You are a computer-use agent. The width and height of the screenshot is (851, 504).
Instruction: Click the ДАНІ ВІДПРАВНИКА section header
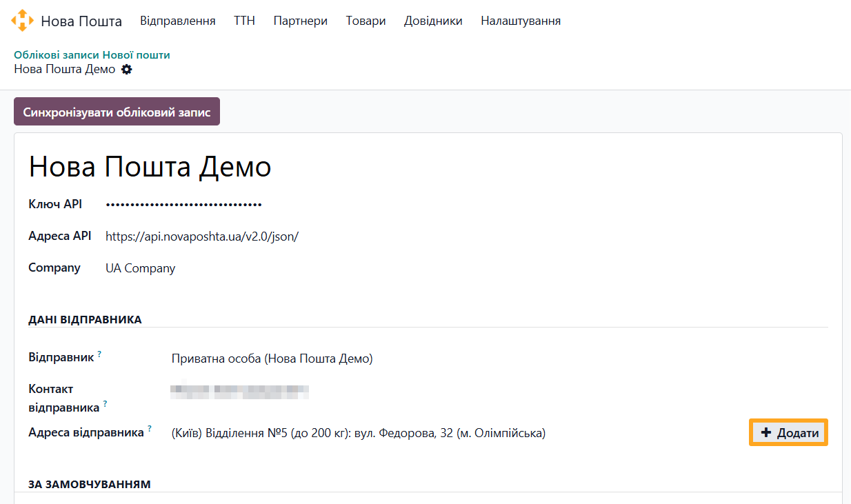point(85,320)
